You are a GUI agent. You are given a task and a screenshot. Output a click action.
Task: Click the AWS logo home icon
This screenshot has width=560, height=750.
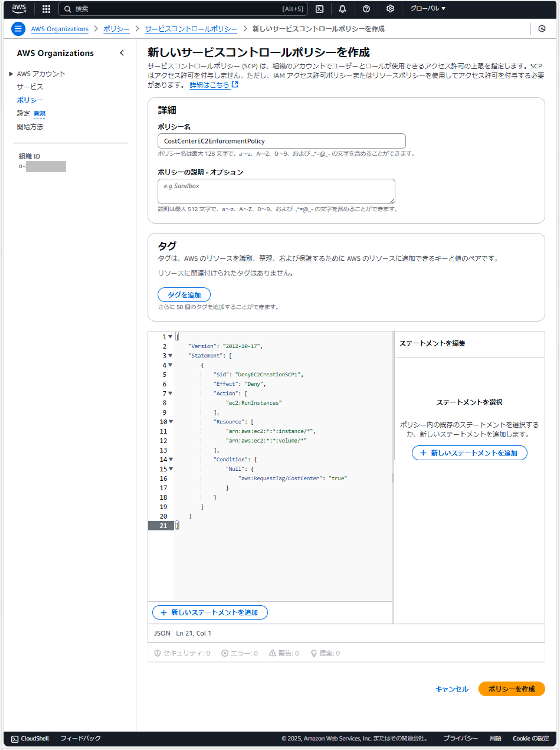(x=19, y=9)
